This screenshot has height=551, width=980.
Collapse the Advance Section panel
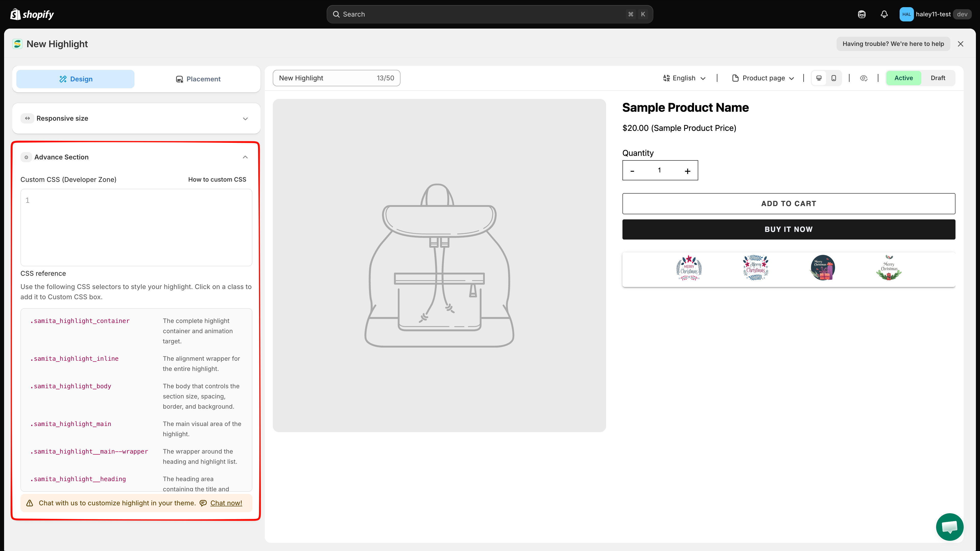pos(245,157)
